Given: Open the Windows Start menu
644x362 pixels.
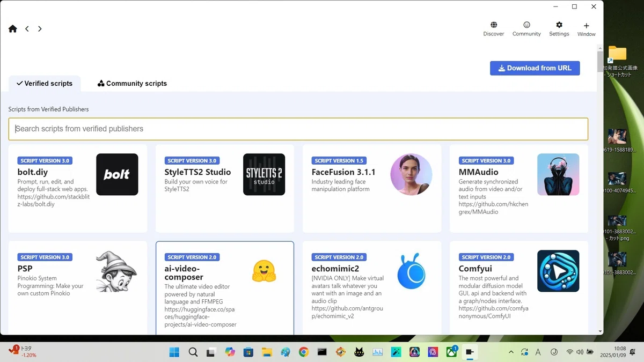Looking at the screenshot, I should (174, 352).
